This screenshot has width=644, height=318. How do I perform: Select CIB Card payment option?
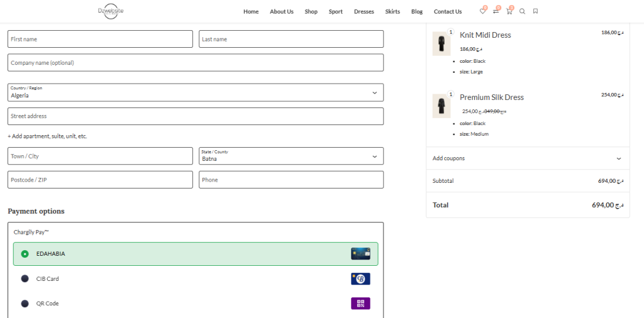coord(25,278)
